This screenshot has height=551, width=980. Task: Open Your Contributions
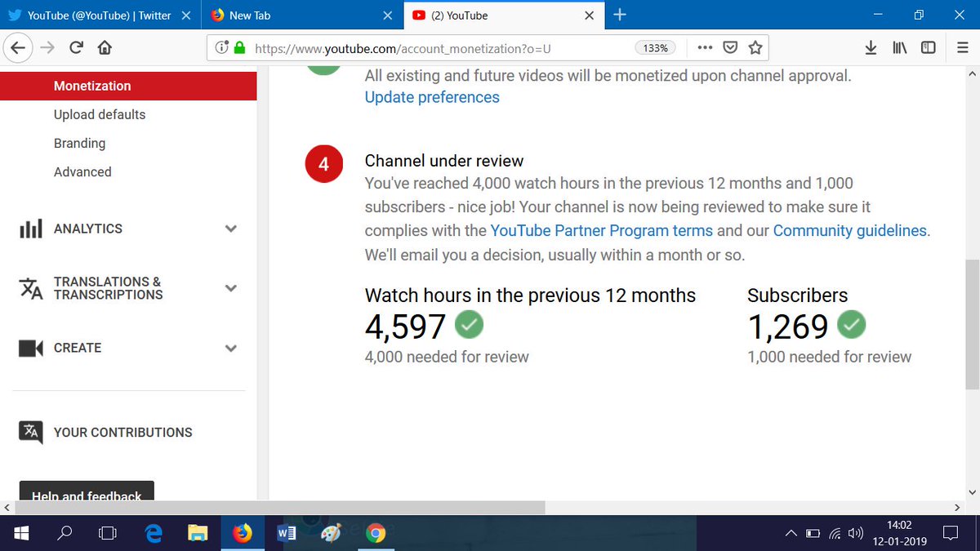pyautogui.click(x=123, y=433)
